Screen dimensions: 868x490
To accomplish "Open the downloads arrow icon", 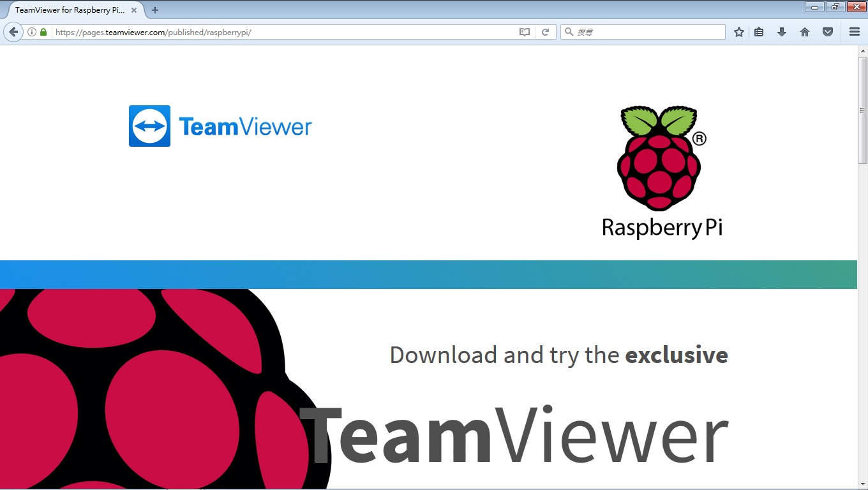I will pos(782,32).
